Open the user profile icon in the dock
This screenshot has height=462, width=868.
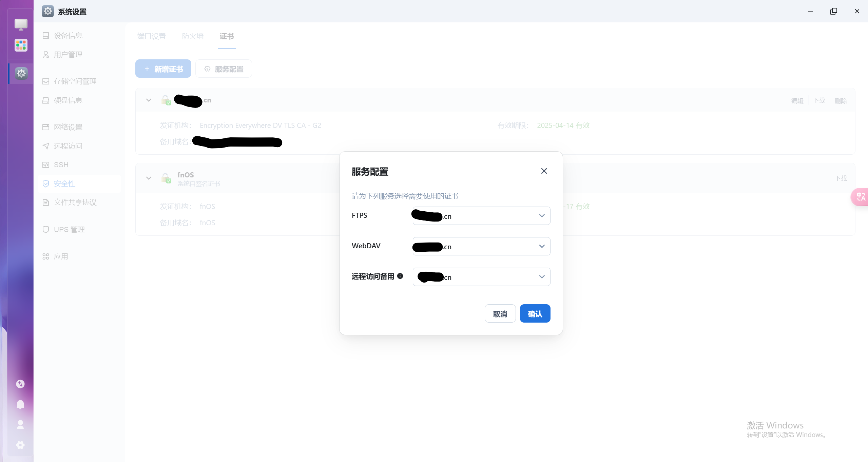coord(20,425)
